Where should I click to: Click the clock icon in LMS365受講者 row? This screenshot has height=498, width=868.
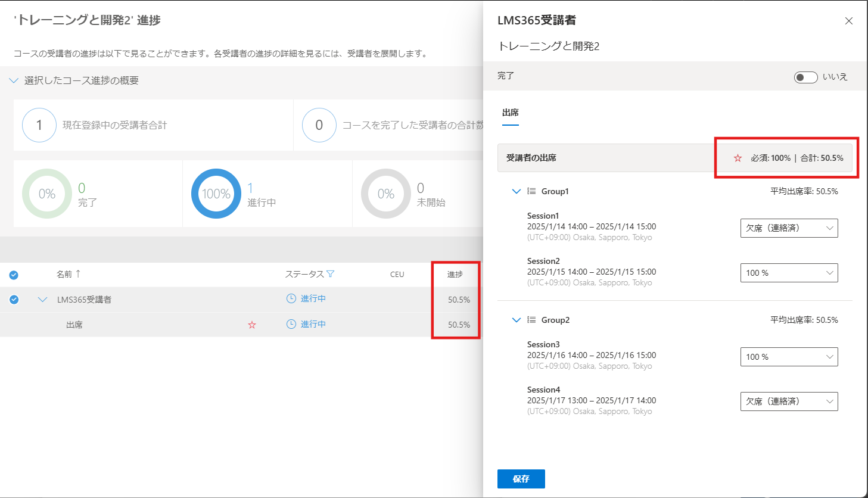pyautogui.click(x=291, y=298)
